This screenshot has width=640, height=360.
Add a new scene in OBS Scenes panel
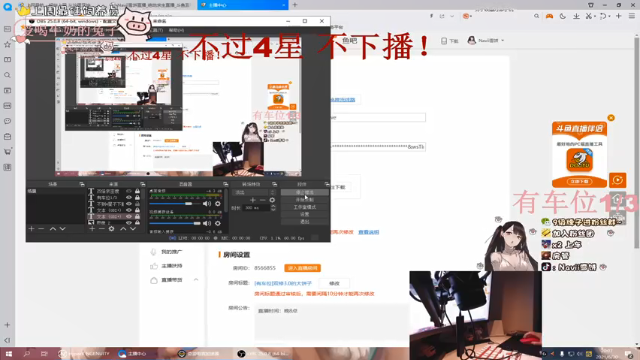point(31,229)
